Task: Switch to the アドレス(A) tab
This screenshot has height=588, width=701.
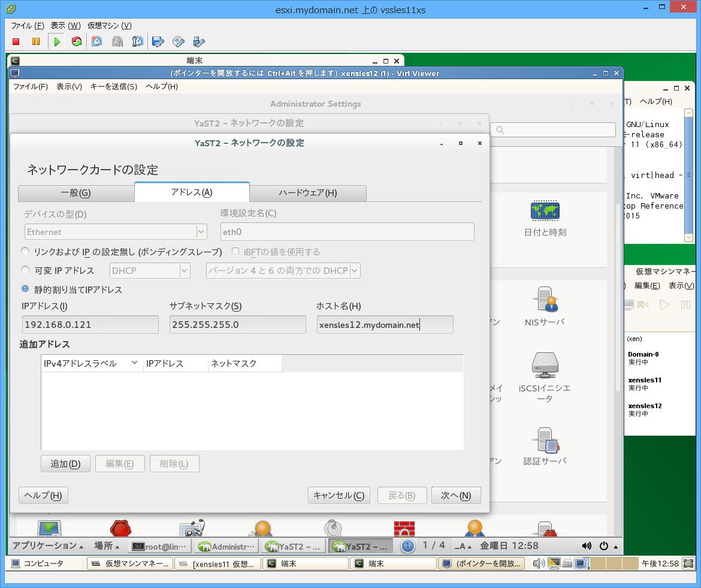Action: (192, 192)
